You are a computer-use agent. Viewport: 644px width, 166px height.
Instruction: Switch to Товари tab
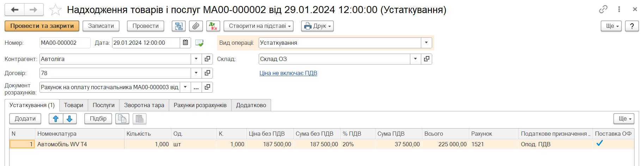click(x=73, y=105)
